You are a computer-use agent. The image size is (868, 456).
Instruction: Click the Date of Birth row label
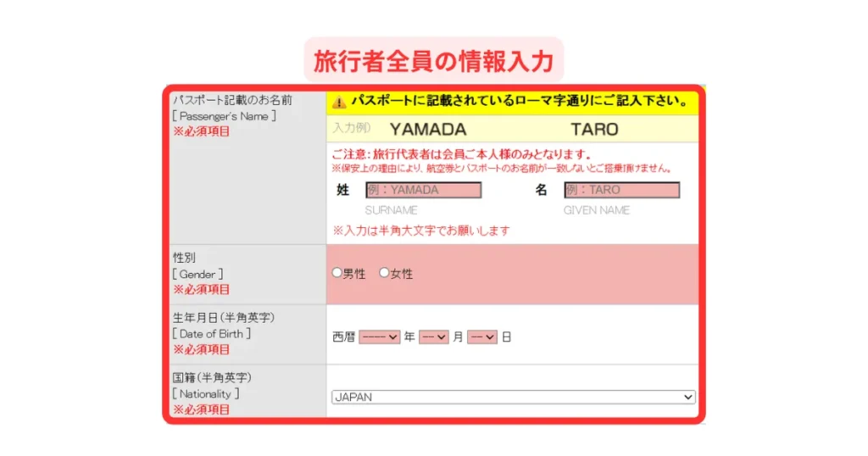coord(212,333)
